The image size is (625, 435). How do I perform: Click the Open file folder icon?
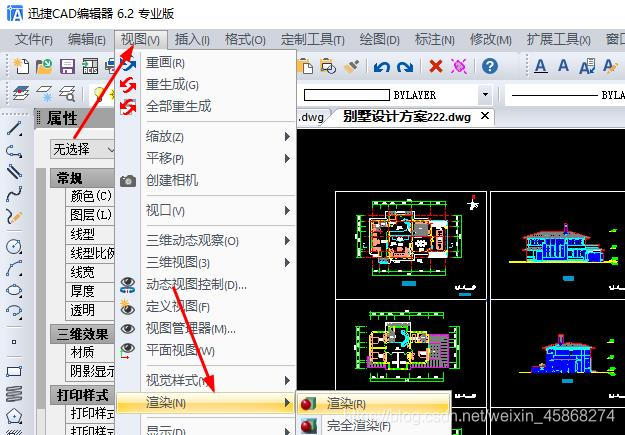point(44,66)
